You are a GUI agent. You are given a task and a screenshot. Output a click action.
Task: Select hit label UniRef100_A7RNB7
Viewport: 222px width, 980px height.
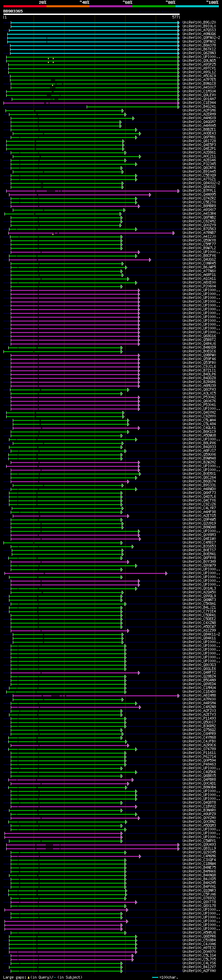click(x=199, y=233)
